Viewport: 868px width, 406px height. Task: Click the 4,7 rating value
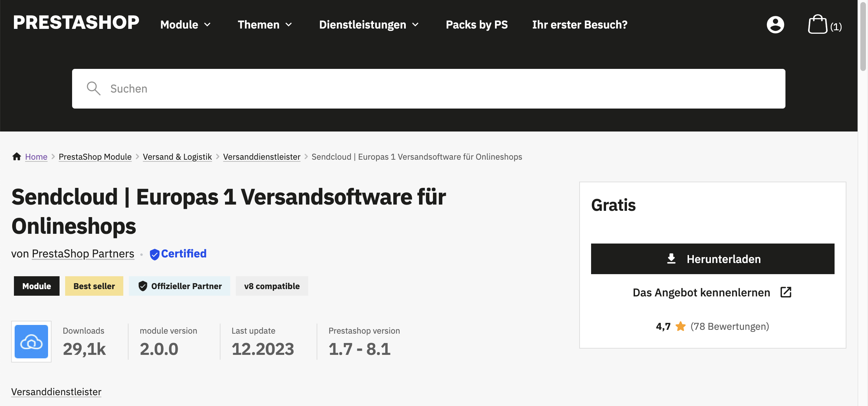click(x=663, y=326)
